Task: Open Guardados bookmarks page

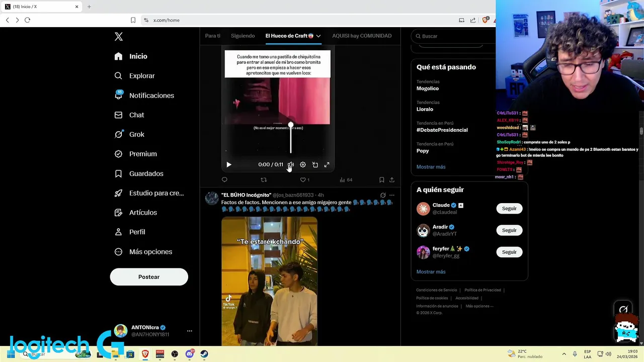Action: click(139, 173)
